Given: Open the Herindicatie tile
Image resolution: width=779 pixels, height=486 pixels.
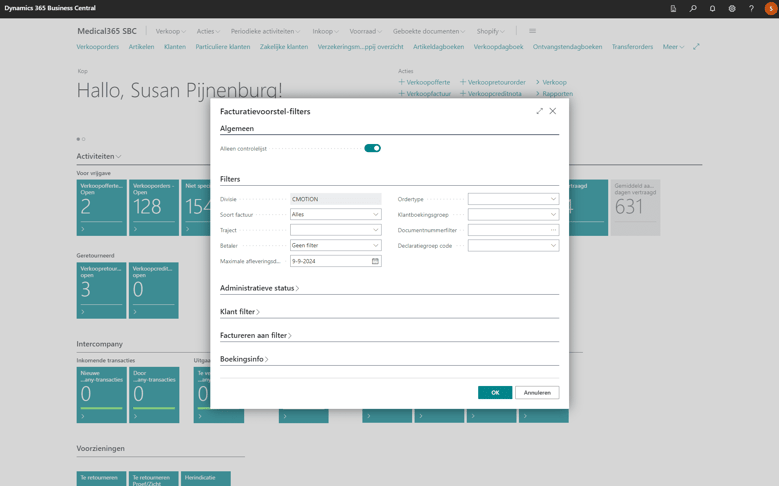Looking at the screenshot, I should [206, 478].
